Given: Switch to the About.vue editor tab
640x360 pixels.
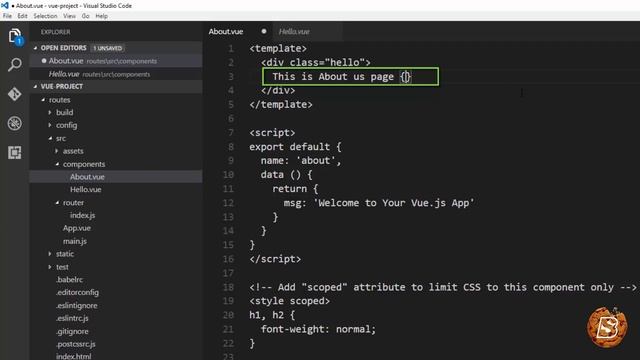Looking at the screenshot, I should (226, 31).
